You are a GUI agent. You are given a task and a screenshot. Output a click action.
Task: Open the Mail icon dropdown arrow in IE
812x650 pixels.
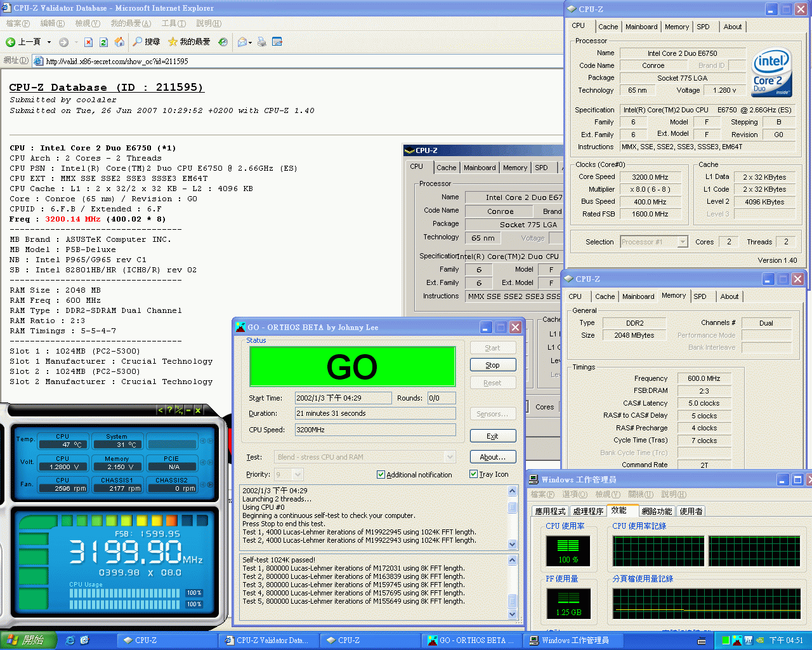[251, 43]
